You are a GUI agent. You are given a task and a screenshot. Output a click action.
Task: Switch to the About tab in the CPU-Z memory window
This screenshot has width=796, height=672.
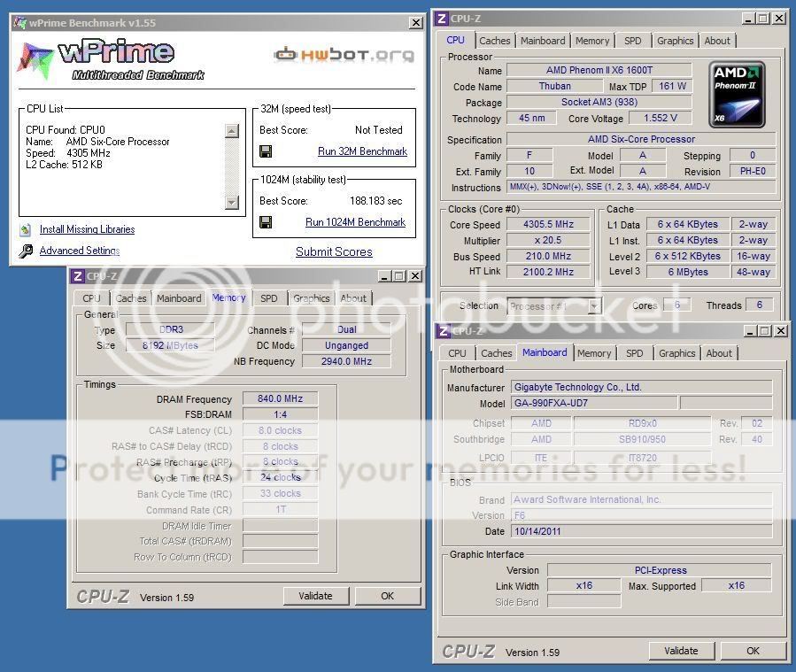(353, 298)
